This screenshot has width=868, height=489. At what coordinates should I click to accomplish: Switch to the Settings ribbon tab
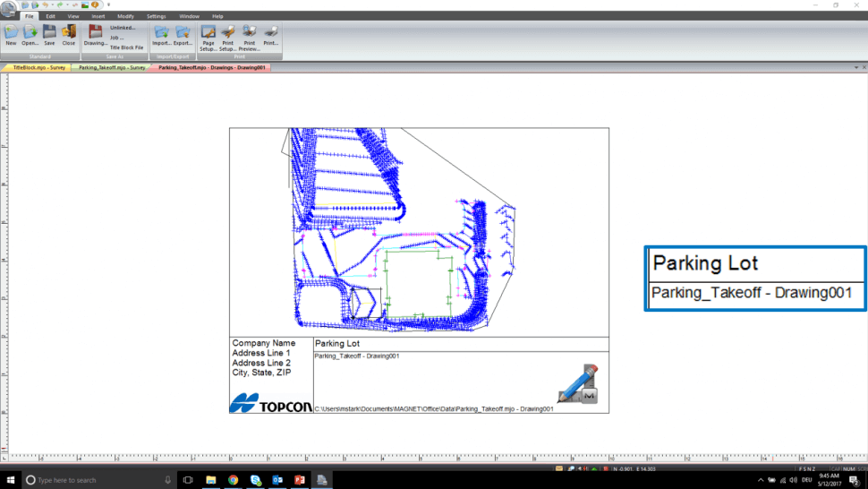point(156,16)
